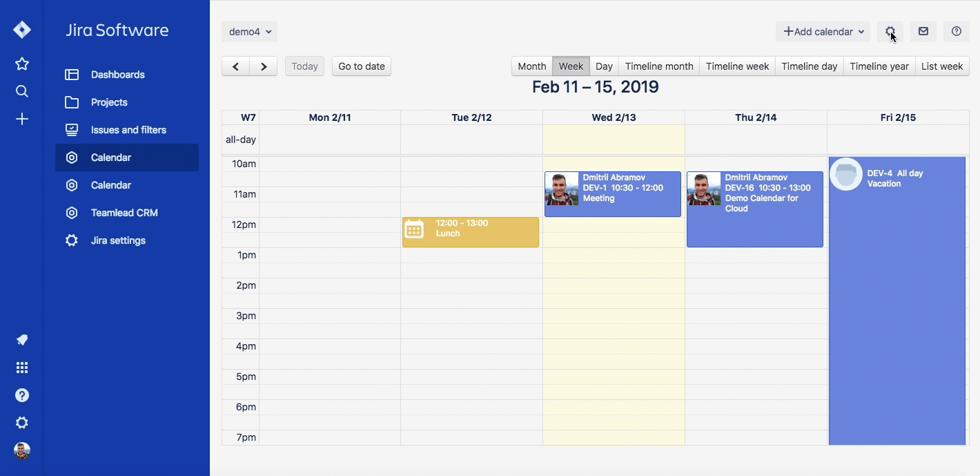Click user profile avatar at bottom left
This screenshot has width=980, height=476.
coord(22,450)
